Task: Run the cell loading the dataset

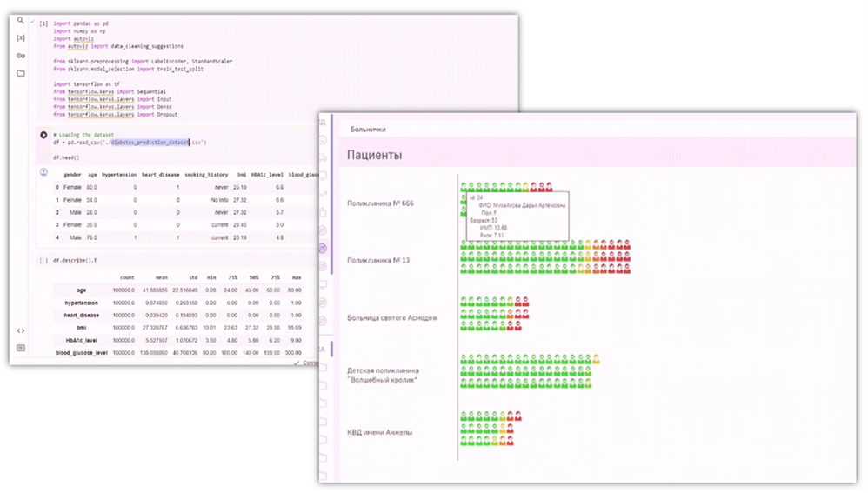Action: 43,135
